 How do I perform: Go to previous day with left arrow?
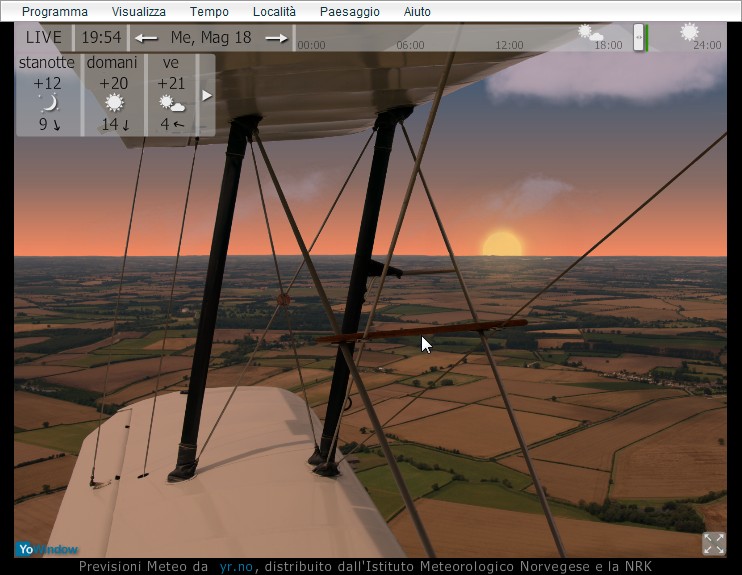tap(146, 38)
